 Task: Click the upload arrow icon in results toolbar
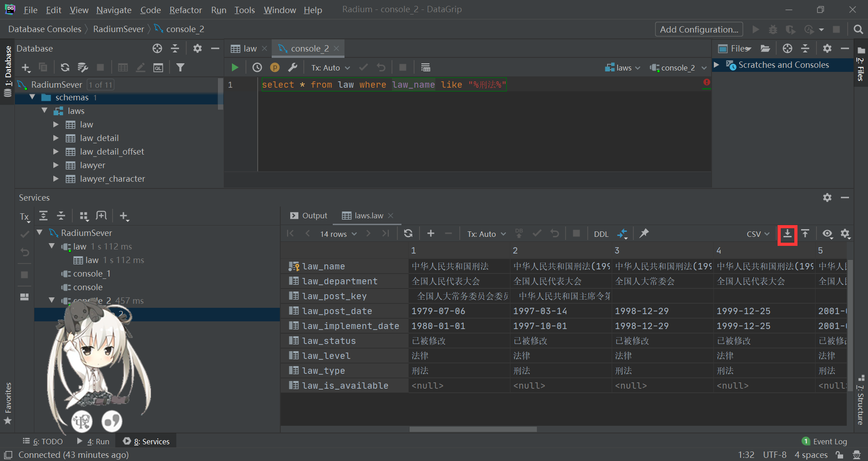805,233
